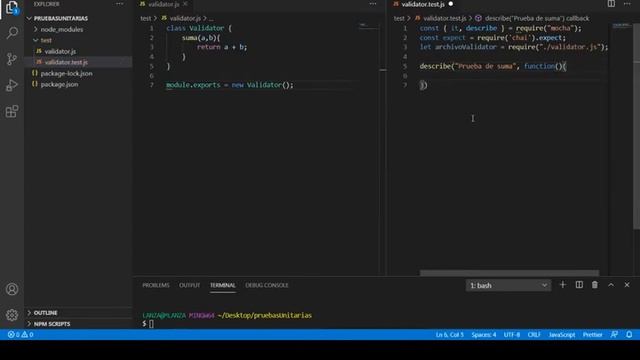
Task: Open Explorer more actions ellipsis
Action: (x=119, y=4)
